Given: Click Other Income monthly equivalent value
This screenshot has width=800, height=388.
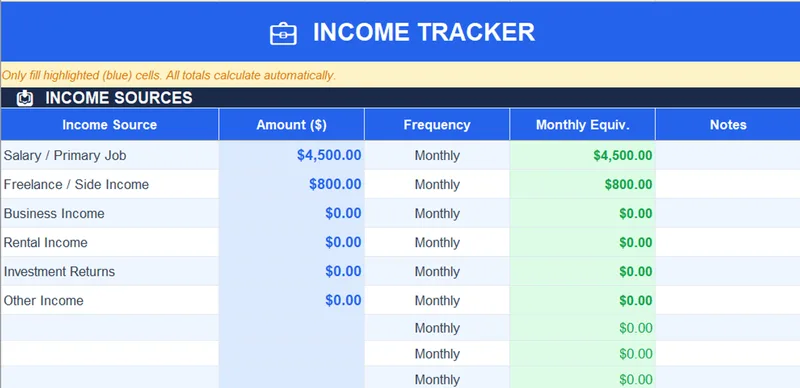Looking at the screenshot, I should click(x=583, y=300).
